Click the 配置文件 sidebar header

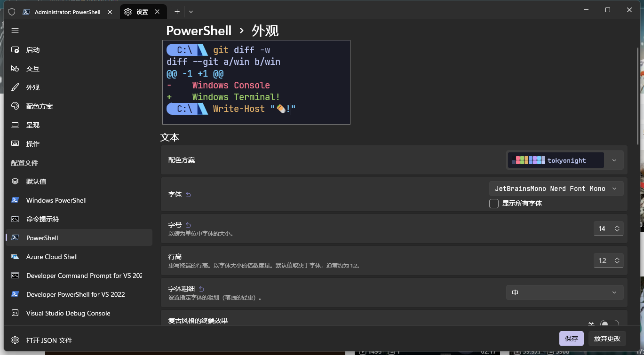point(24,163)
